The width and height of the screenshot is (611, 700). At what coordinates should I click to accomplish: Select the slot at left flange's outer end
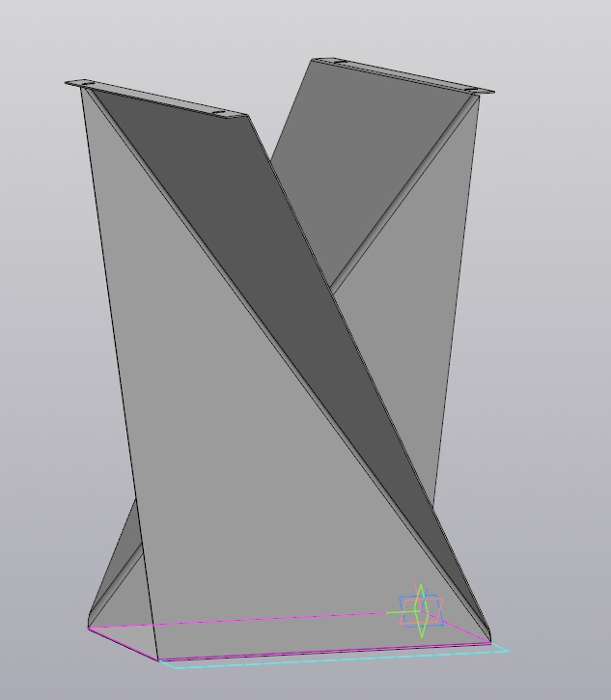tap(81, 83)
